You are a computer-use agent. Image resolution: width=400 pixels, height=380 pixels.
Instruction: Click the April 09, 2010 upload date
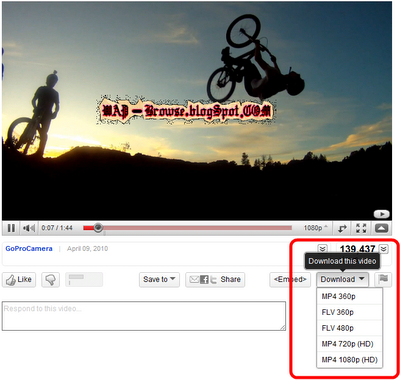click(87, 249)
